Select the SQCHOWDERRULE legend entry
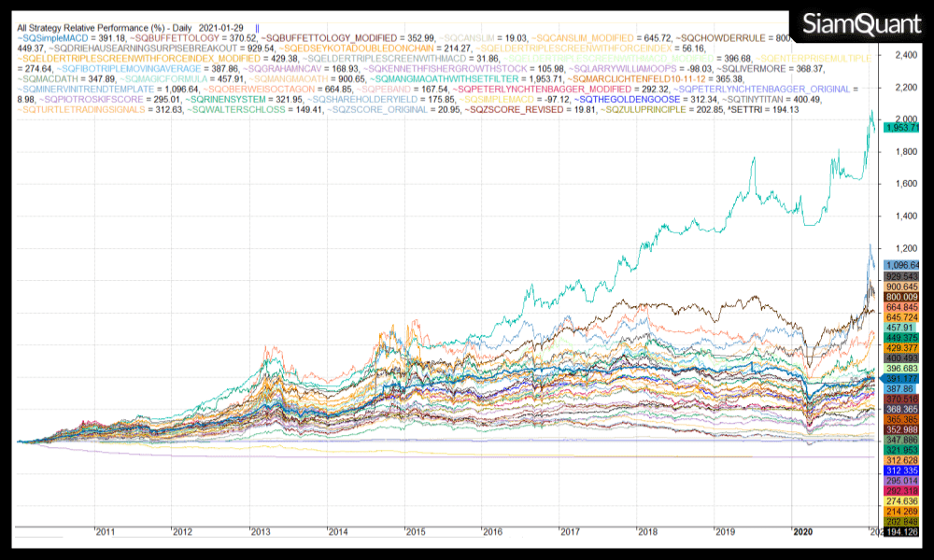Image resolution: width=934 pixels, height=560 pixels. tap(735, 38)
